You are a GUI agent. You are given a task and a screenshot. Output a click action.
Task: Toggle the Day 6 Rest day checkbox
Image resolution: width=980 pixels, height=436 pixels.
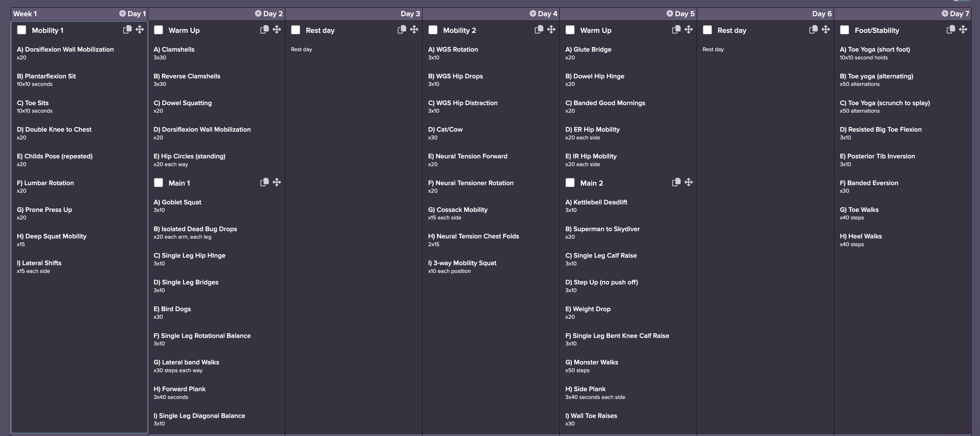[x=707, y=30]
